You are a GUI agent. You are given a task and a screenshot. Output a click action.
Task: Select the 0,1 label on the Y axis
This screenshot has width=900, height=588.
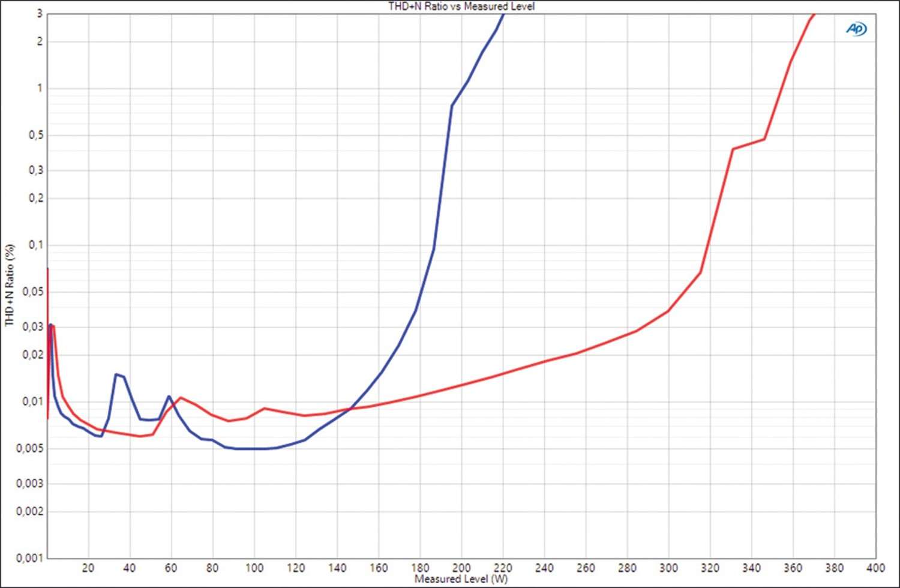point(35,245)
